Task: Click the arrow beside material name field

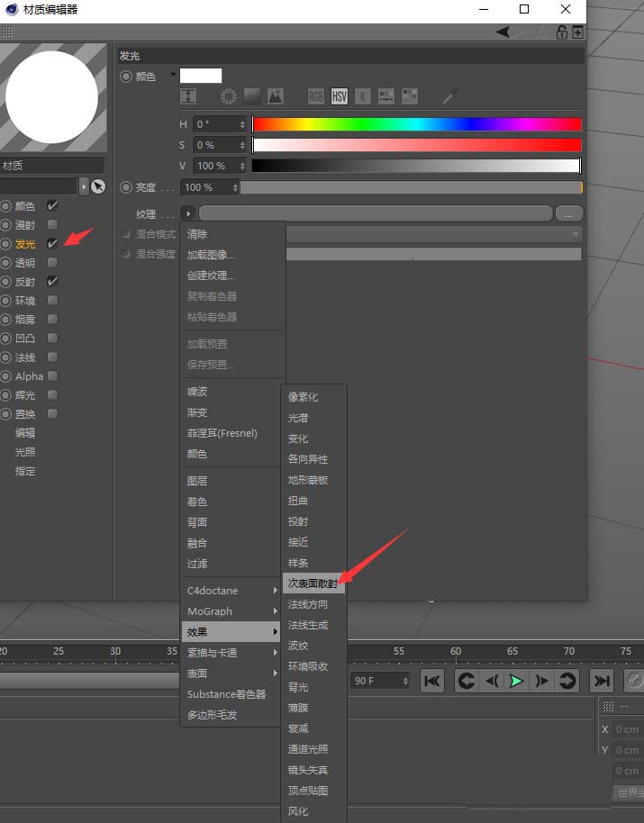Action: pyautogui.click(x=84, y=186)
